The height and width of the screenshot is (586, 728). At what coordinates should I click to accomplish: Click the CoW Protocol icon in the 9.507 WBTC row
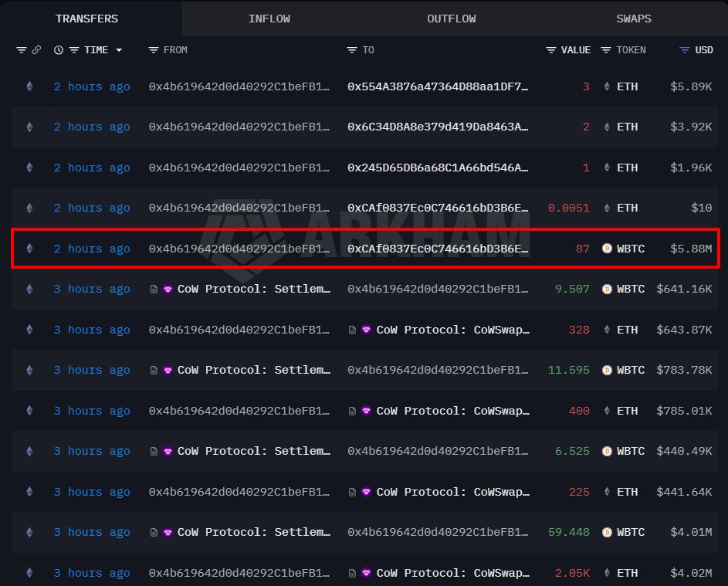[x=168, y=290]
